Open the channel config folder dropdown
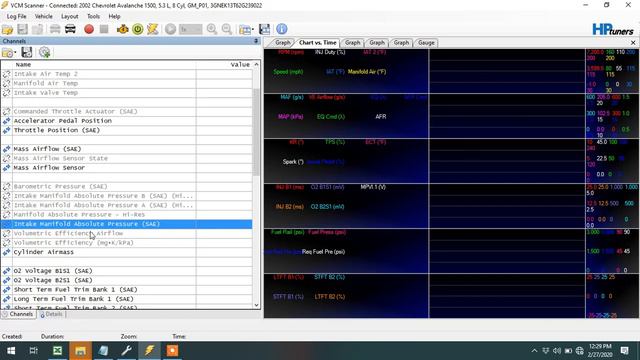Screen dimensions: 640x360 click(x=9, y=53)
